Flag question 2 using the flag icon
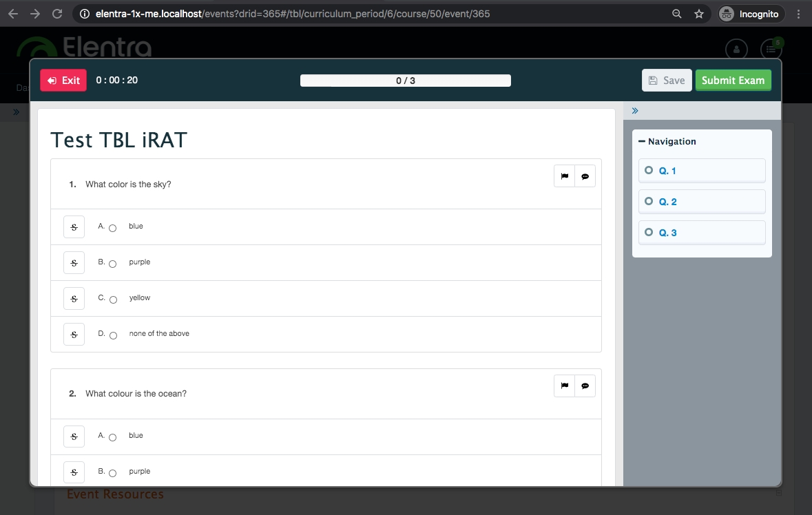 (x=564, y=386)
